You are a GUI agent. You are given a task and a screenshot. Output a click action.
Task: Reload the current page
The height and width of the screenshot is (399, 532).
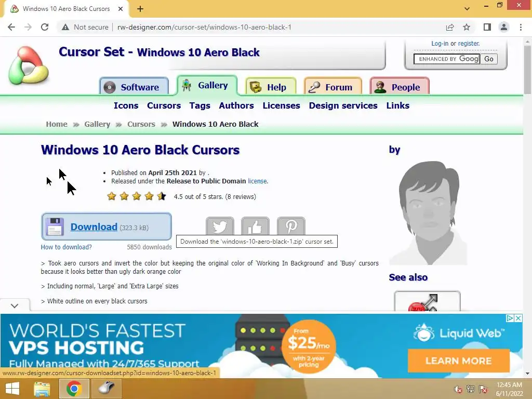pos(45,27)
